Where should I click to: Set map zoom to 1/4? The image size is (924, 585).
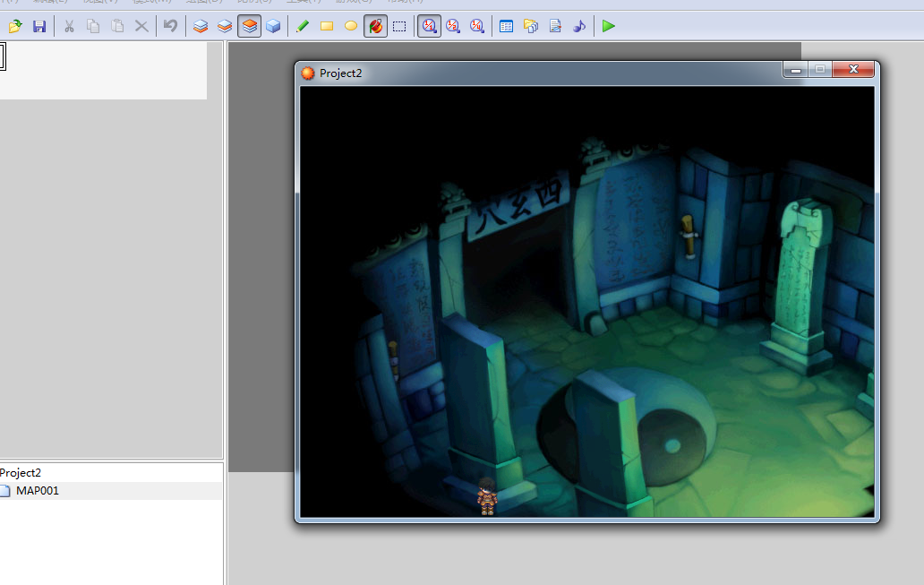476,26
